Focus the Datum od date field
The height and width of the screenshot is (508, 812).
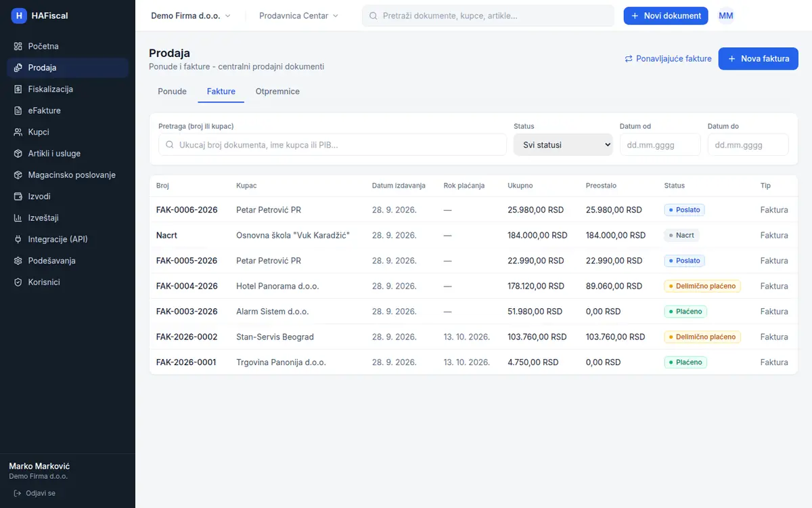click(660, 144)
